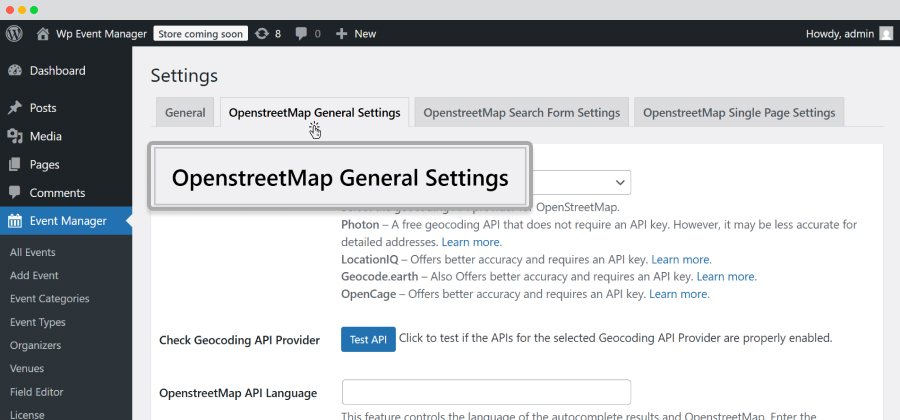Open the comments bubble in admin bar

[301, 34]
